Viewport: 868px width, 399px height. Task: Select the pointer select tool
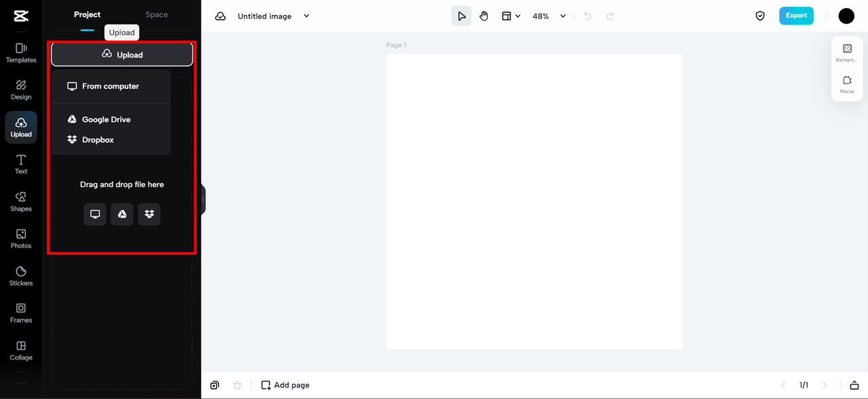tap(462, 16)
